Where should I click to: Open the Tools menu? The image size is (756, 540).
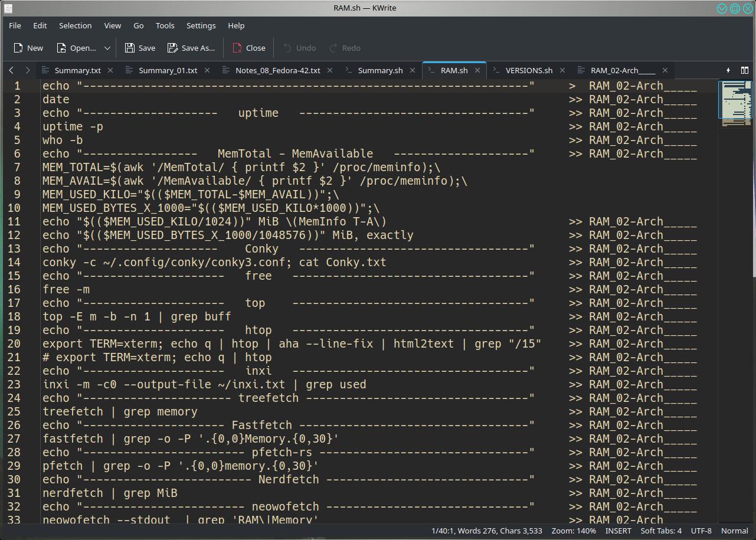point(165,25)
